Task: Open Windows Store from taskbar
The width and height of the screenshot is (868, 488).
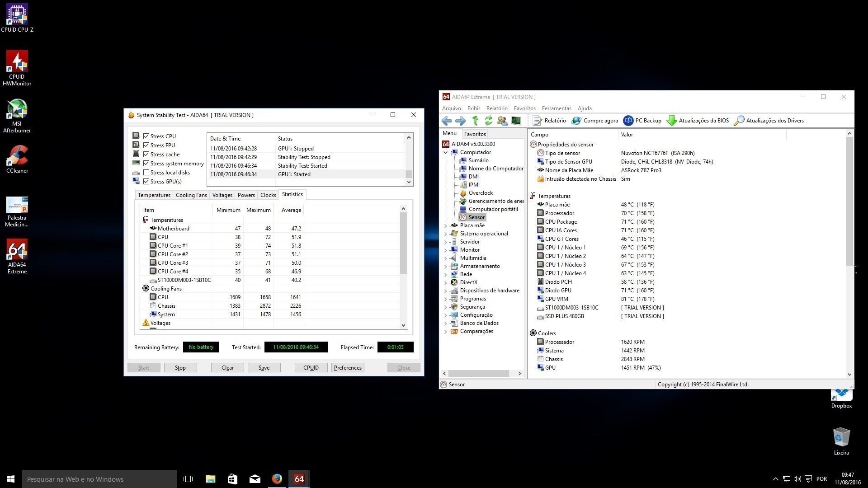Action: [x=233, y=479]
